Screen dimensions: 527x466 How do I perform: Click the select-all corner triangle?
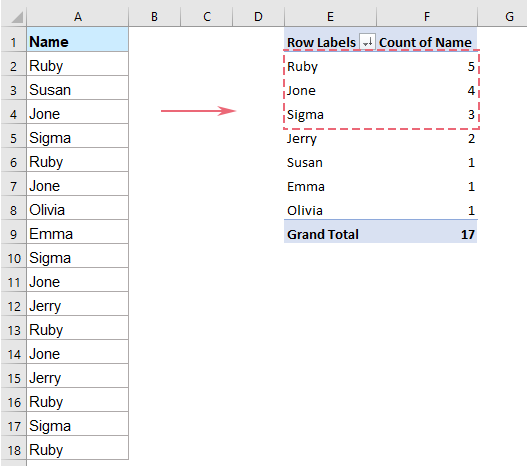[17, 17]
